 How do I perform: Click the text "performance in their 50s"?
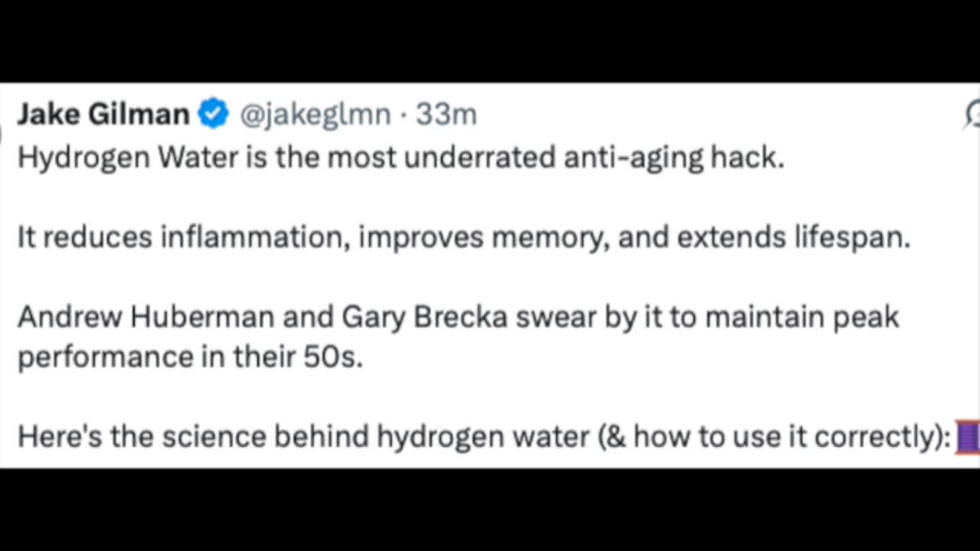190,357
